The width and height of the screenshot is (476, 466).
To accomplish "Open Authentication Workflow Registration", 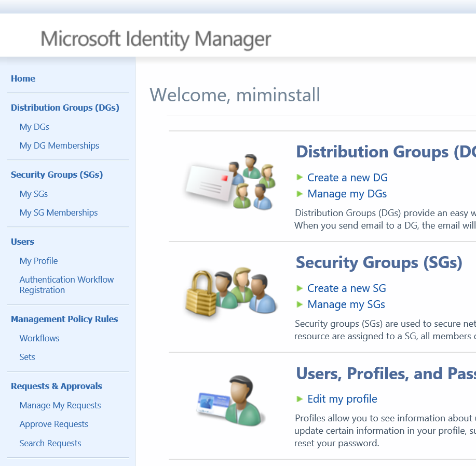I will coord(66,285).
